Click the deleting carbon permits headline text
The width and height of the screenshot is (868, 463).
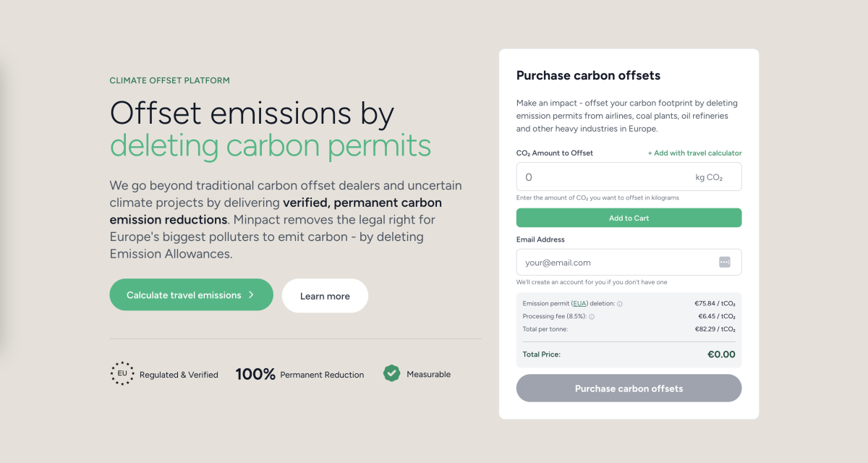(270, 146)
